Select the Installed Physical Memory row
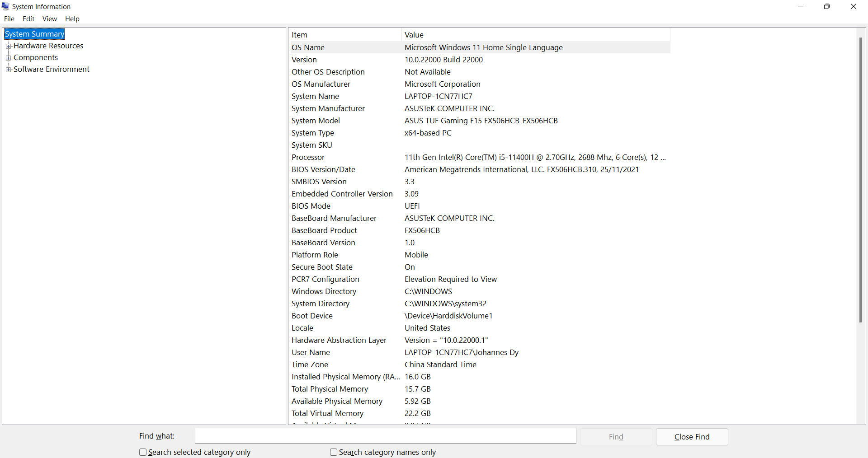 (479, 377)
